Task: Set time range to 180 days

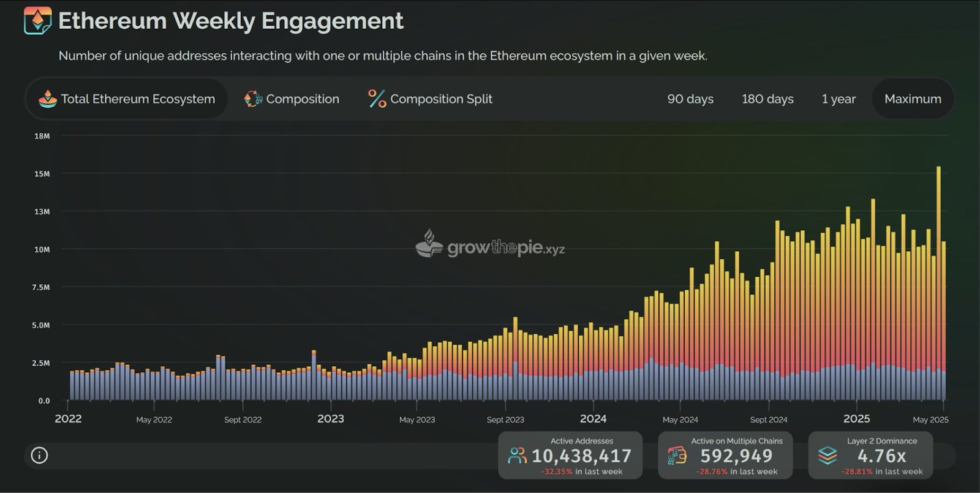Action: click(767, 99)
